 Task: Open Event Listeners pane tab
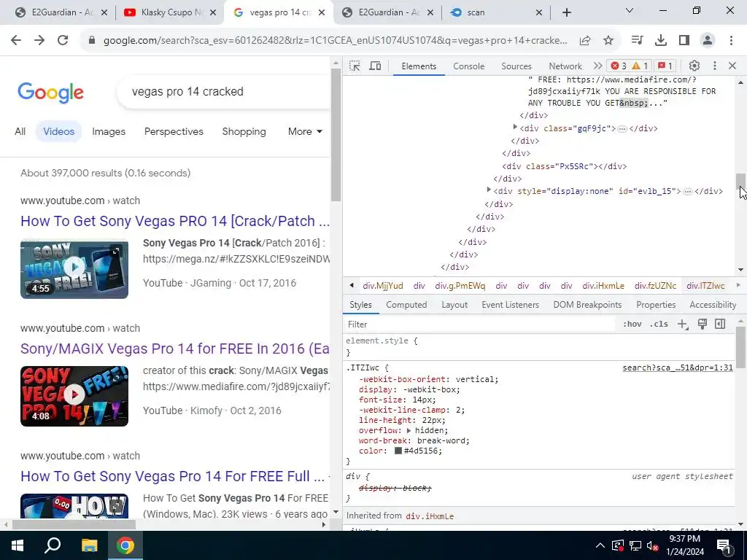(x=510, y=305)
